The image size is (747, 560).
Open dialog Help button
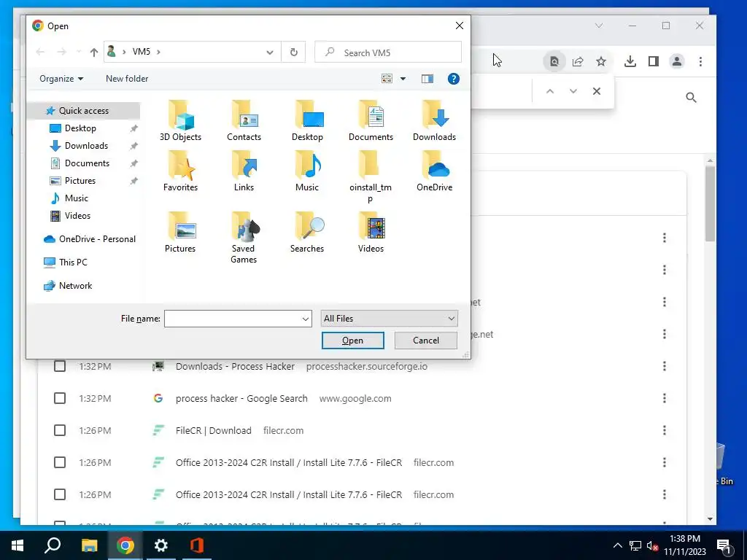[x=454, y=79]
